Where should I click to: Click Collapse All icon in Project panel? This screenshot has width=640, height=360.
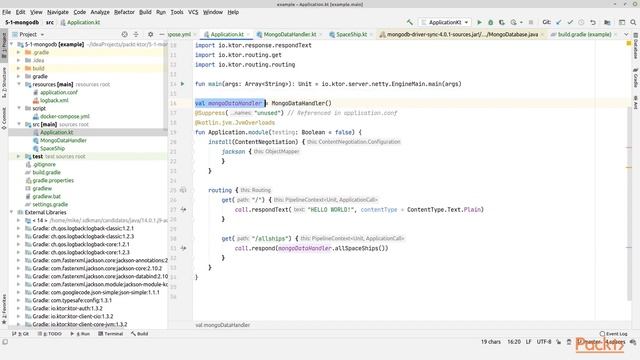(x=136, y=34)
